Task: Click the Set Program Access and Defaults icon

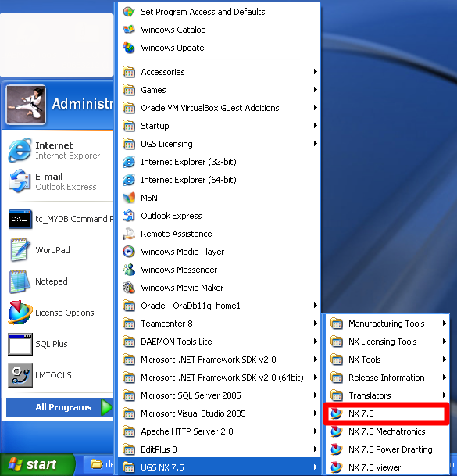Action: 129,12
